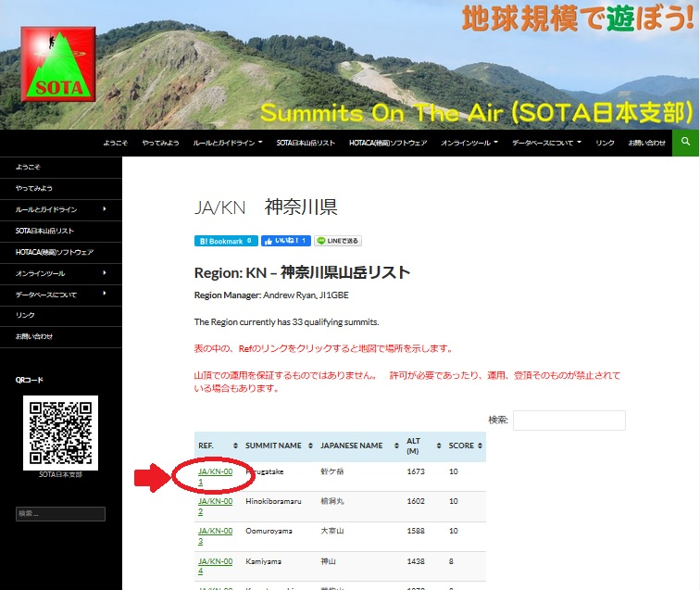This screenshot has width=700, height=590.
Task: Click the Kamiyama summit name cell
Action: coord(263,561)
